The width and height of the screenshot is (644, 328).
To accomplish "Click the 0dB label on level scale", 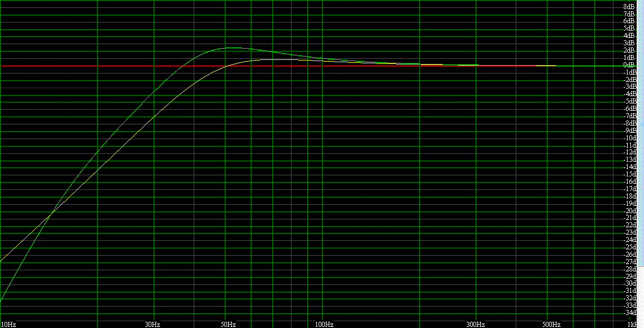I will pyautogui.click(x=629, y=65).
